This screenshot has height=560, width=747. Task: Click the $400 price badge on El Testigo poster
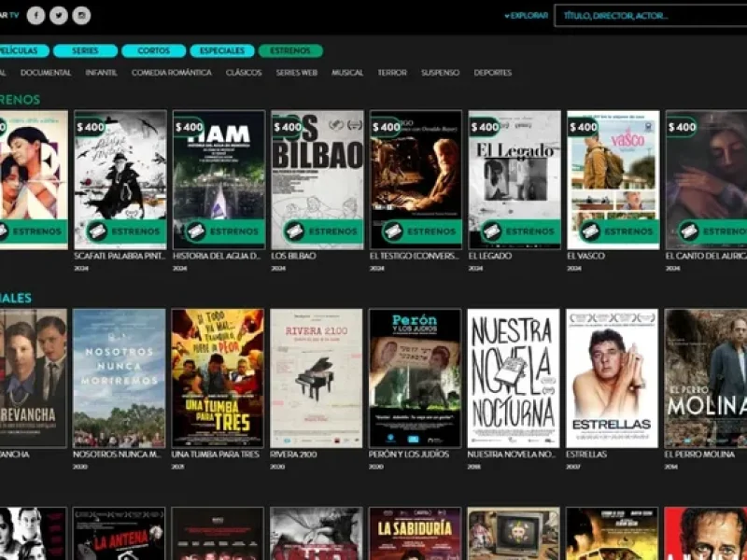[x=386, y=127]
